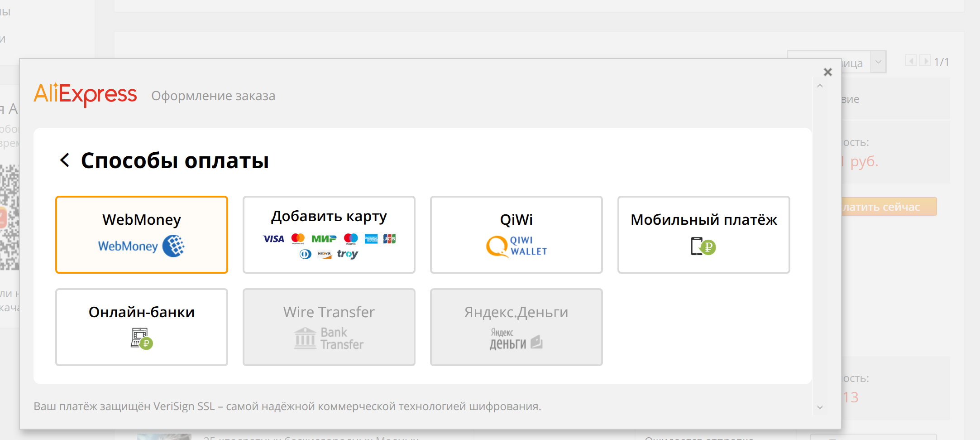Click the dialog scrollbar up arrow
980x440 pixels.
(x=820, y=86)
